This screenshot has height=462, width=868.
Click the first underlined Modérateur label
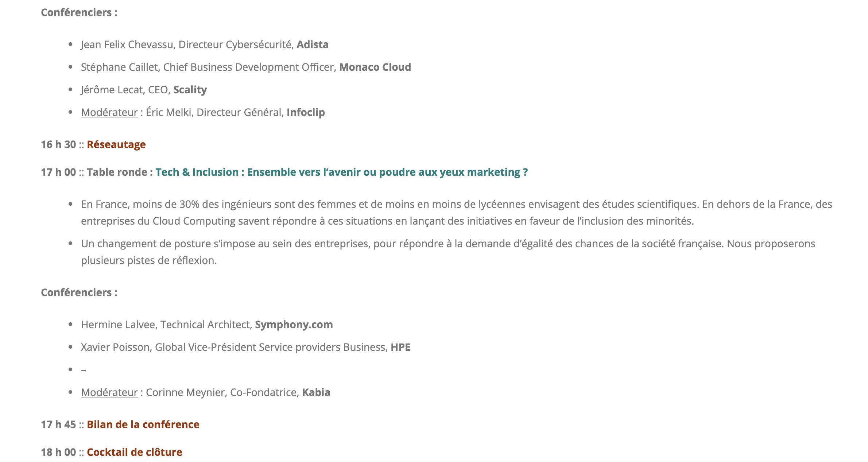109,112
